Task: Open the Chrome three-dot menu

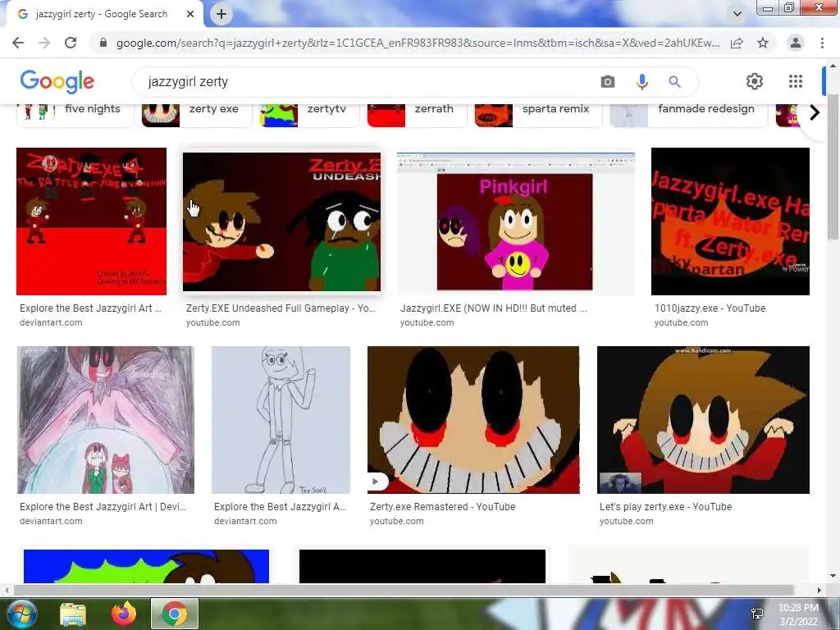Action: [822, 43]
